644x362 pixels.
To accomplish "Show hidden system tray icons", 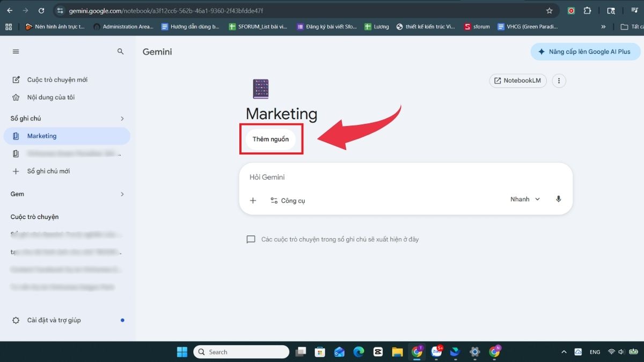I will (563, 352).
